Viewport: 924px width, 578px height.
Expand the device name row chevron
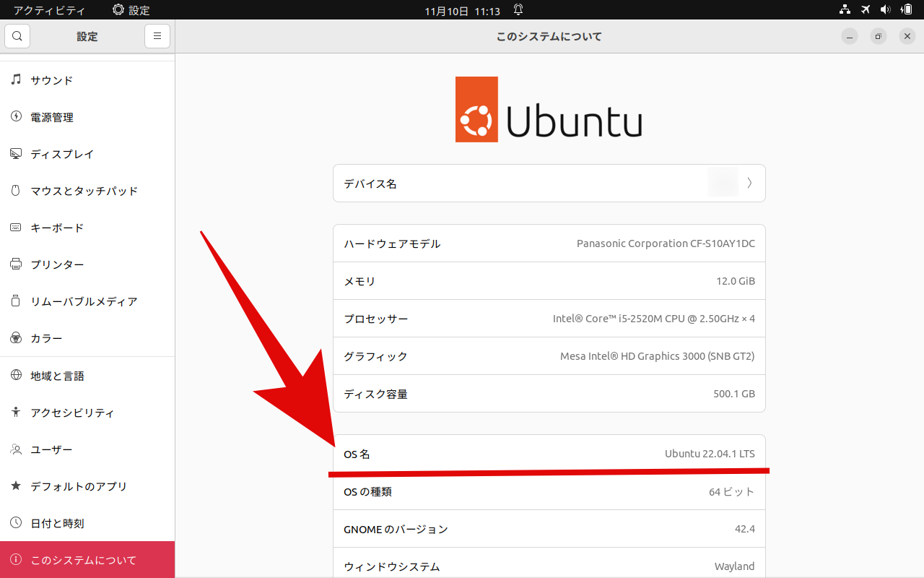pyautogui.click(x=749, y=183)
